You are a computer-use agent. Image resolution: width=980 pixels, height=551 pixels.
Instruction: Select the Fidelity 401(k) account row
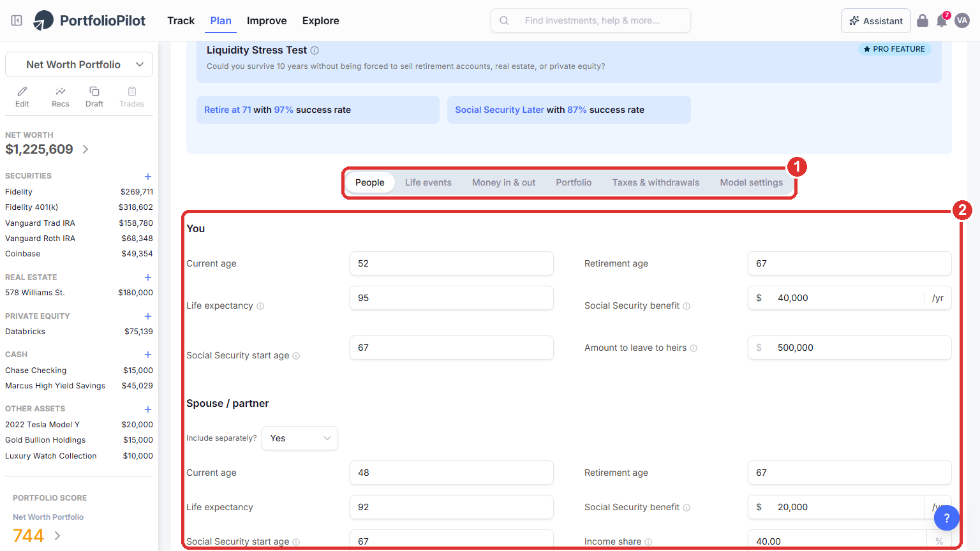(79, 207)
